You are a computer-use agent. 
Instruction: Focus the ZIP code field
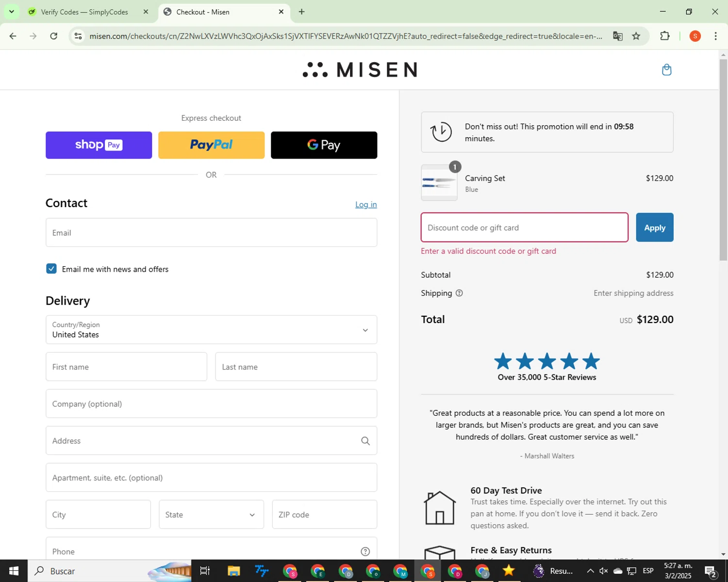(x=325, y=515)
